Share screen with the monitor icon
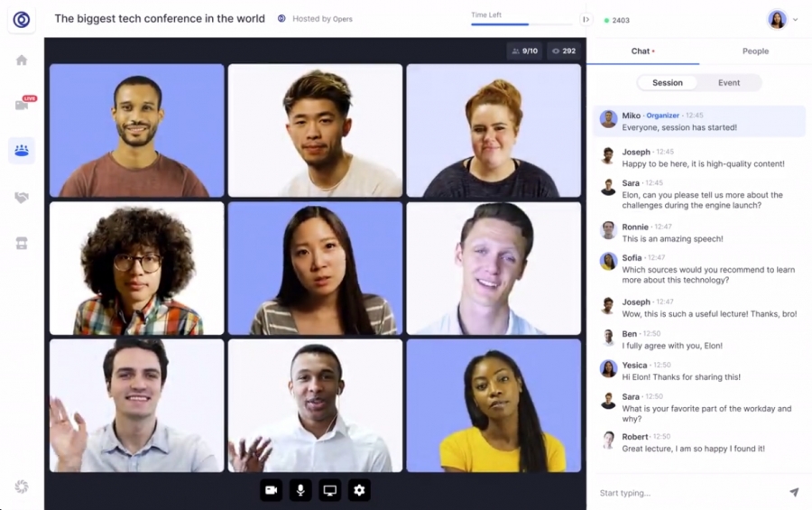Image resolution: width=812 pixels, height=510 pixels. point(330,490)
